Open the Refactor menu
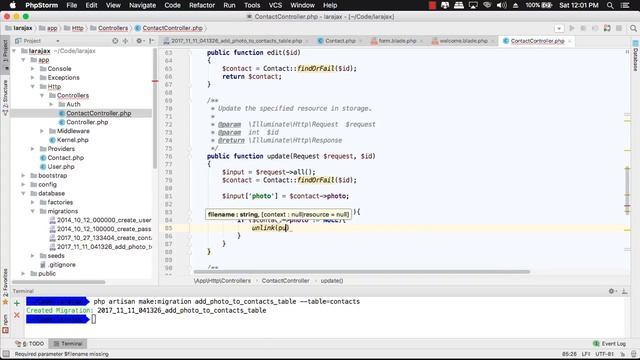This screenshot has height=360, width=640. tap(202, 5)
